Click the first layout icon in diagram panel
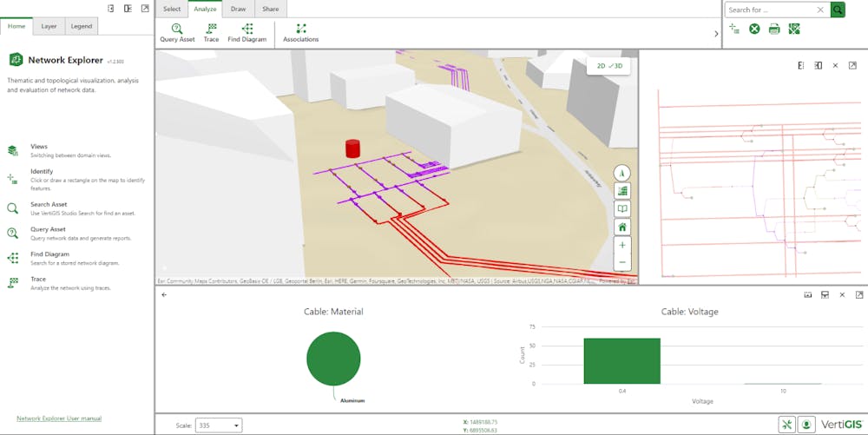Screen dimensions: 868x435 (801, 65)
